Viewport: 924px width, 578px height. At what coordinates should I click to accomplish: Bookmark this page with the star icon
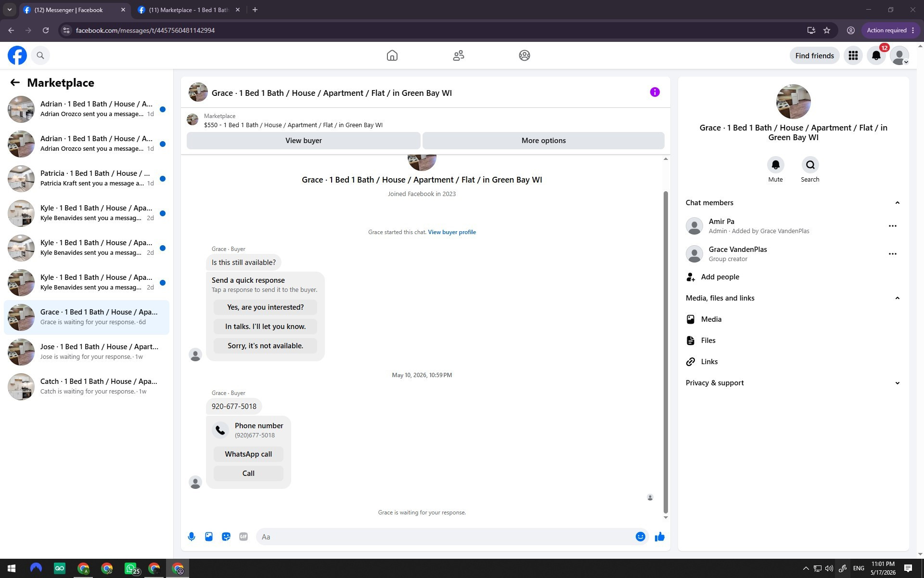coord(827,30)
